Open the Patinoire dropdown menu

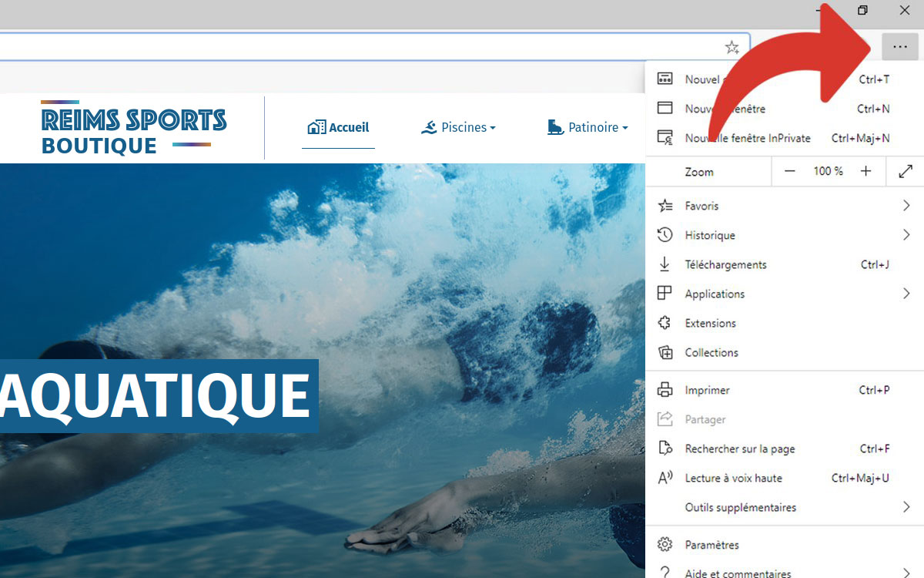point(588,128)
